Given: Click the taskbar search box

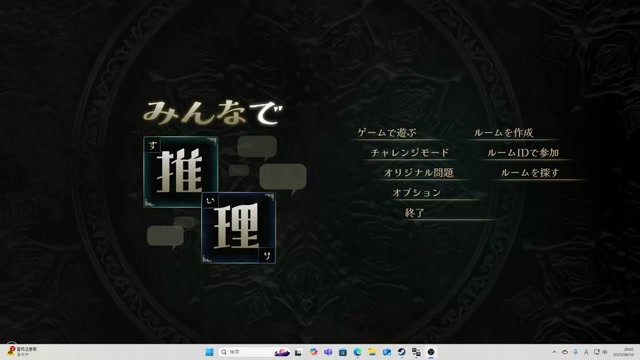Looking at the screenshot, I should pyautogui.click(x=255, y=352).
